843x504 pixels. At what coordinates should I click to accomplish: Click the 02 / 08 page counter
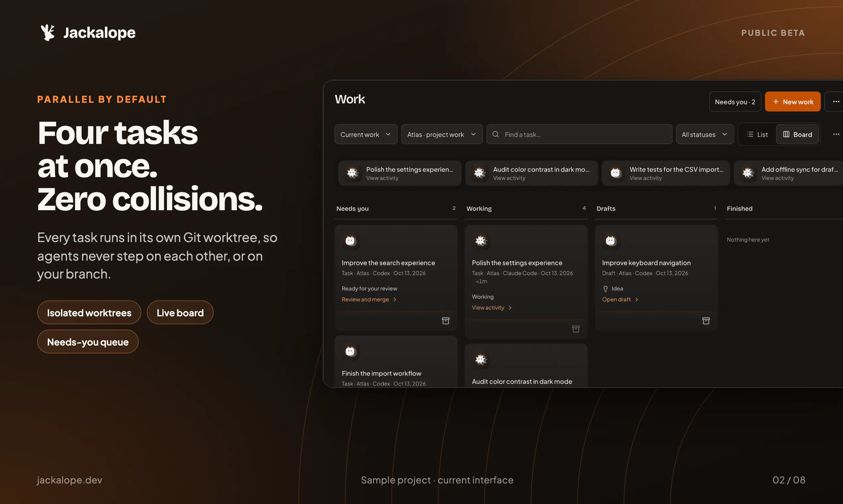click(x=789, y=480)
